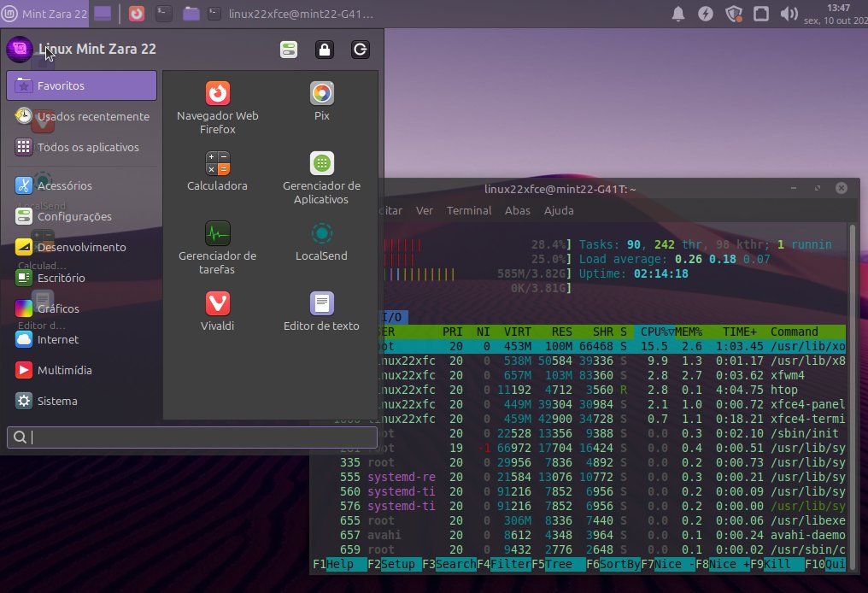The image size is (868, 593).
Task: Click the show desktop panel icon
Action: tap(103, 14)
